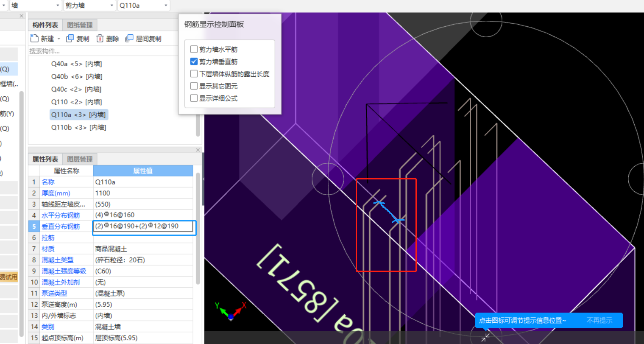Click the 轴线距左墙皮 value (550)
The image size is (644, 344).
[143, 204]
